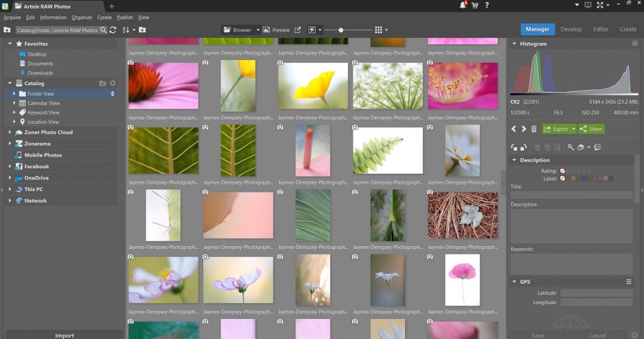The image size is (644, 339).
Task: Select the yellow poppy flower thumbnail
Action: click(313, 86)
